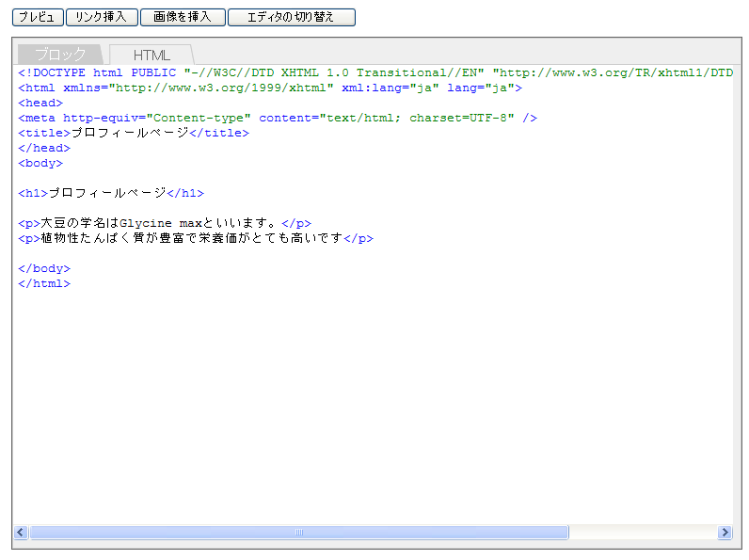Click the リンク挿入 insert link button
749x560 pixels.
pos(102,17)
